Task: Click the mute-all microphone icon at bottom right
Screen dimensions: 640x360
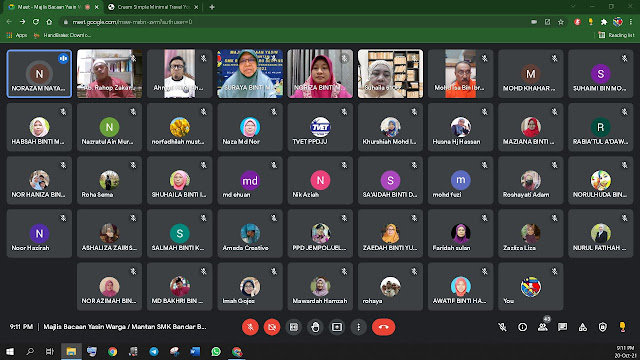Action: 502,327
